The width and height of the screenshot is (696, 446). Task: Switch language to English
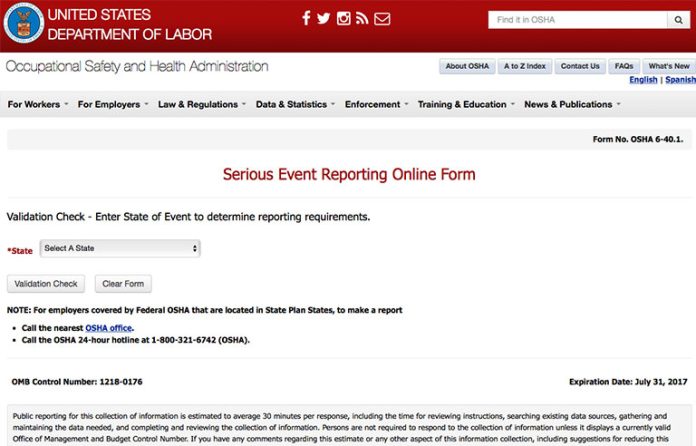tap(643, 79)
